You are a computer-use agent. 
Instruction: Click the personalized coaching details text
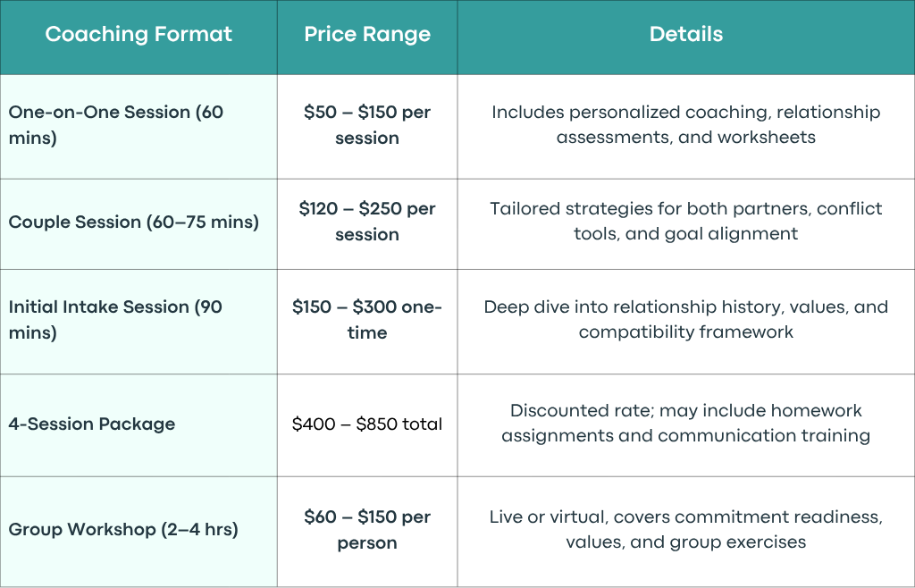point(685,124)
